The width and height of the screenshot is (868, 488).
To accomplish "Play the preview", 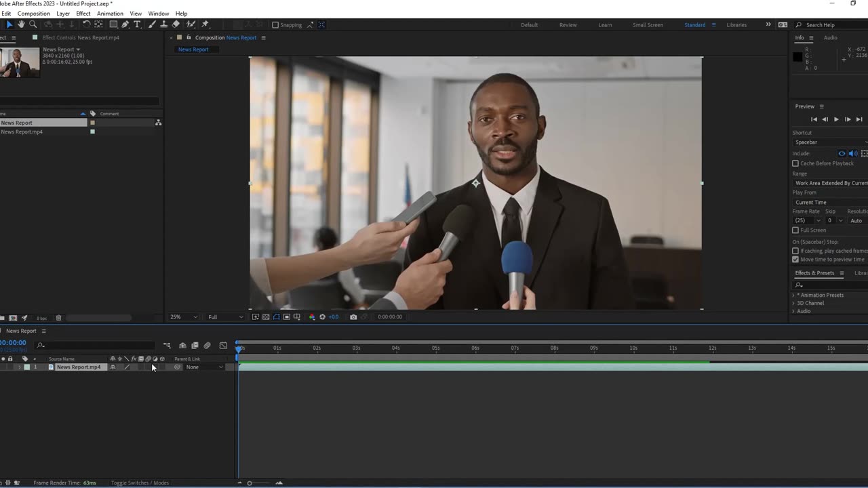I will 836,119.
